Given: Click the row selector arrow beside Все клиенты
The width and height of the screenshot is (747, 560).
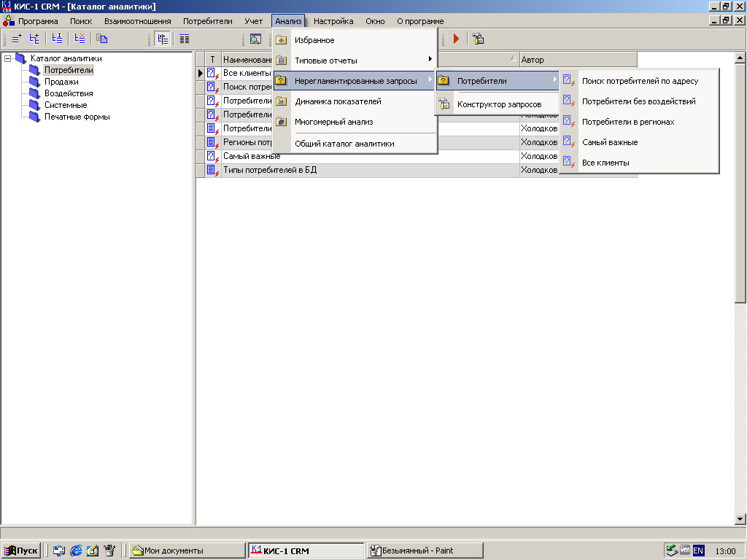Looking at the screenshot, I should (x=201, y=74).
